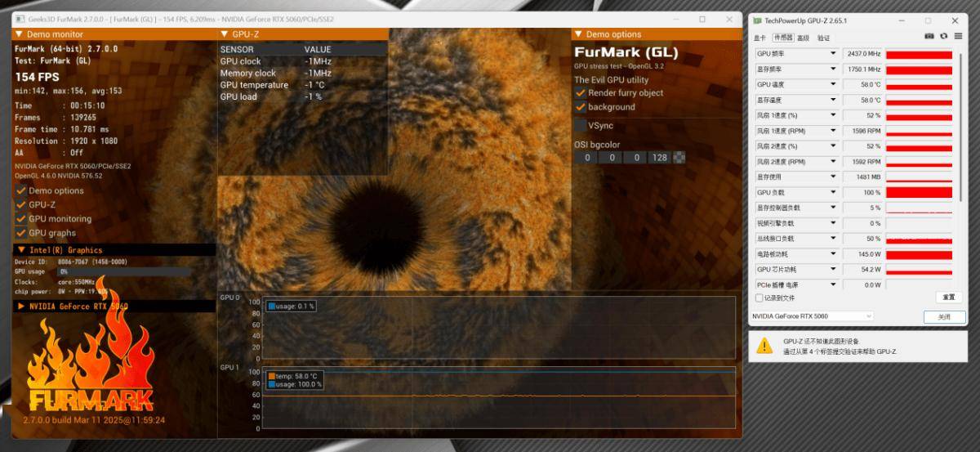The width and height of the screenshot is (980, 452).
Task: Click the GPU 负载 red sensor graph
Action: click(919, 193)
